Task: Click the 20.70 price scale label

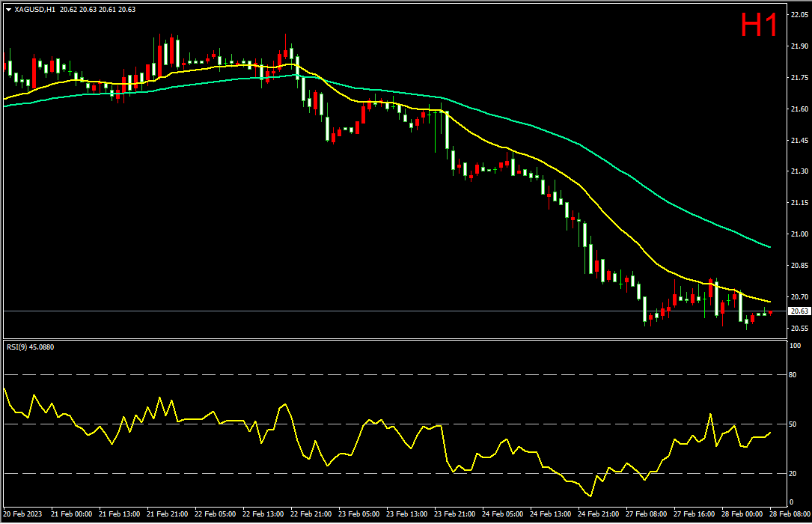Action: point(799,296)
